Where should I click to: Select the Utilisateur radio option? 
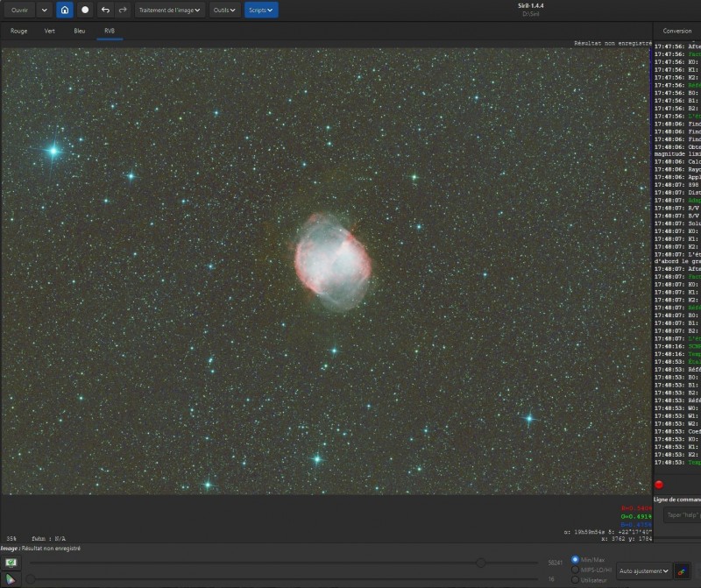pyautogui.click(x=576, y=580)
